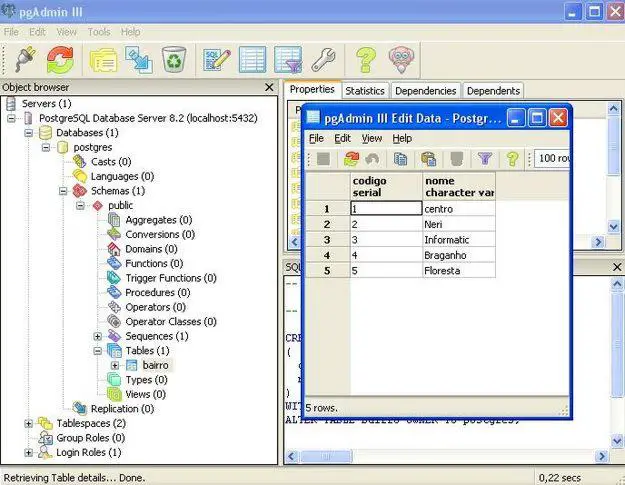Image resolution: width=625 pixels, height=485 pixels.
Task: Click the view data grid icon
Action: [251, 59]
